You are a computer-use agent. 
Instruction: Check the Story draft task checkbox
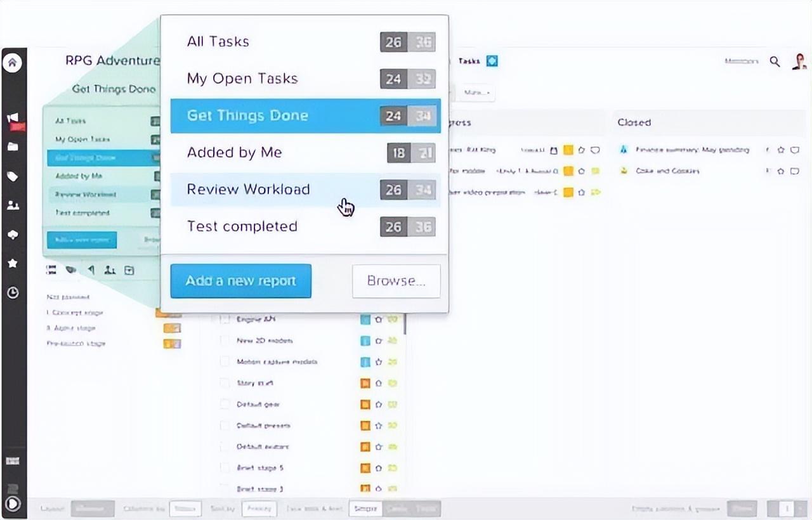(225, 383)
